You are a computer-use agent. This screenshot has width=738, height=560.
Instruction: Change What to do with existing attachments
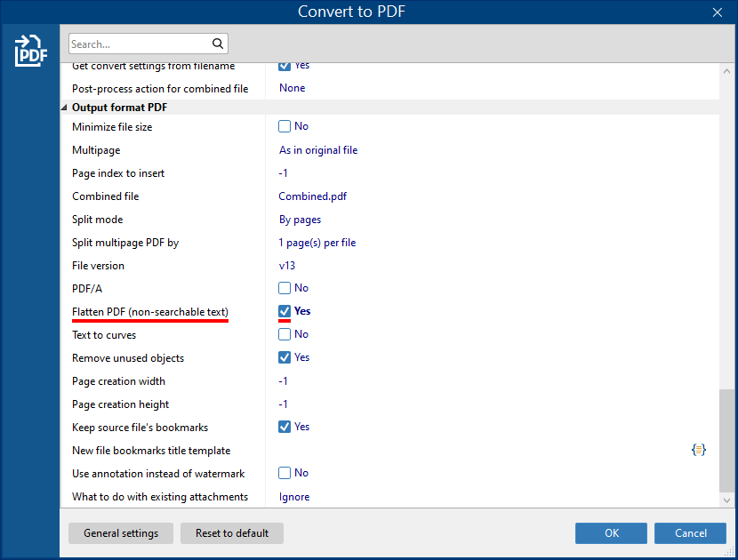point(294,496)
